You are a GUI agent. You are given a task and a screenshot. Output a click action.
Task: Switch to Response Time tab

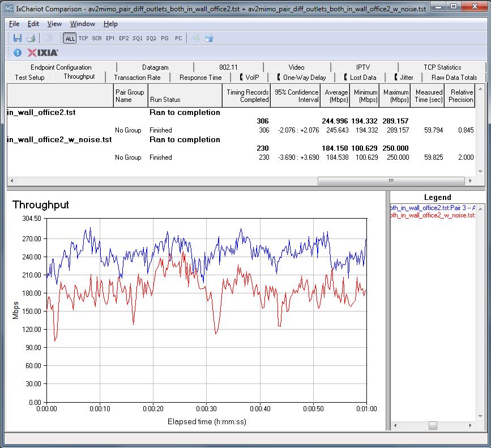pyautogui.click(x=200, y=78)
